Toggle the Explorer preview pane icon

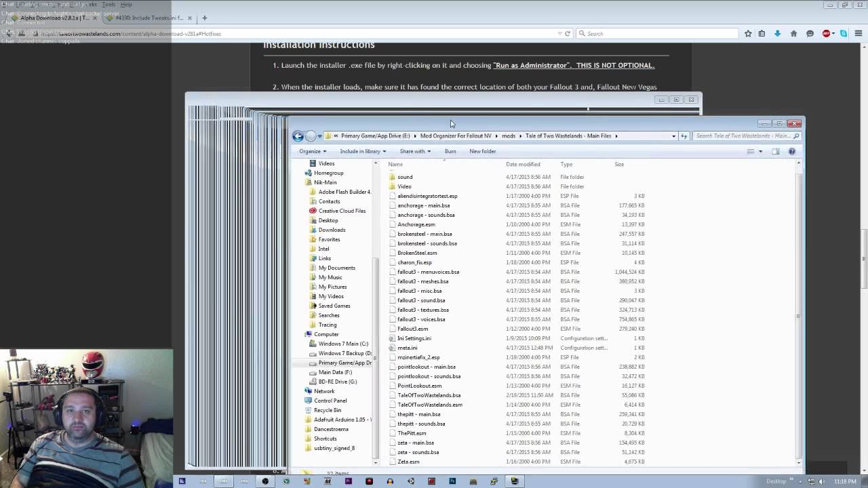[776, 151]
